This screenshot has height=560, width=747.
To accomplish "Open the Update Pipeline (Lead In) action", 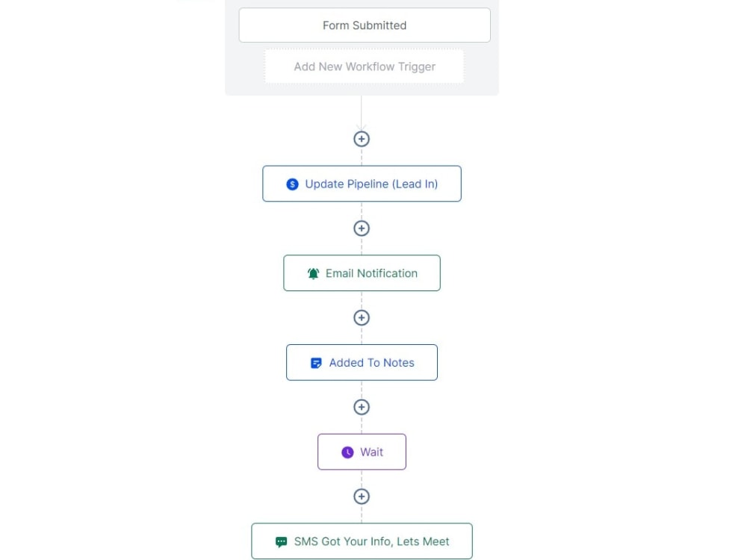I will click(x=362, y=184).
